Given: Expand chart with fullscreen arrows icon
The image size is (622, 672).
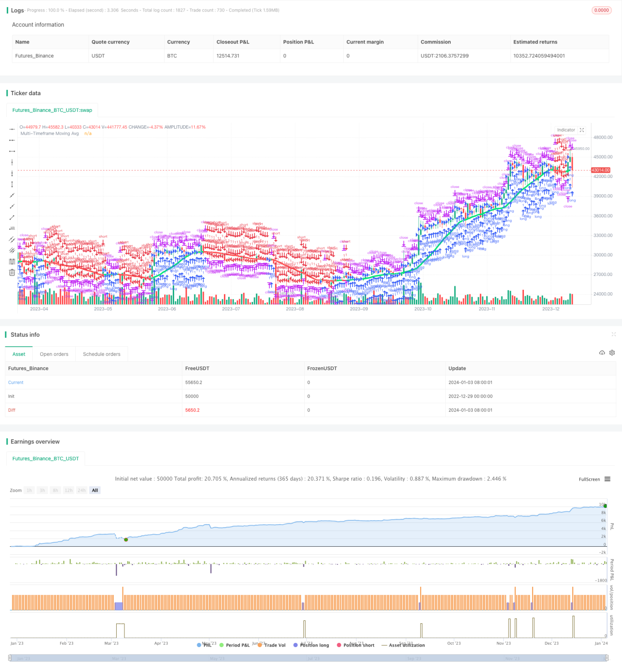Looking at the screenshot, I should 582,130.
